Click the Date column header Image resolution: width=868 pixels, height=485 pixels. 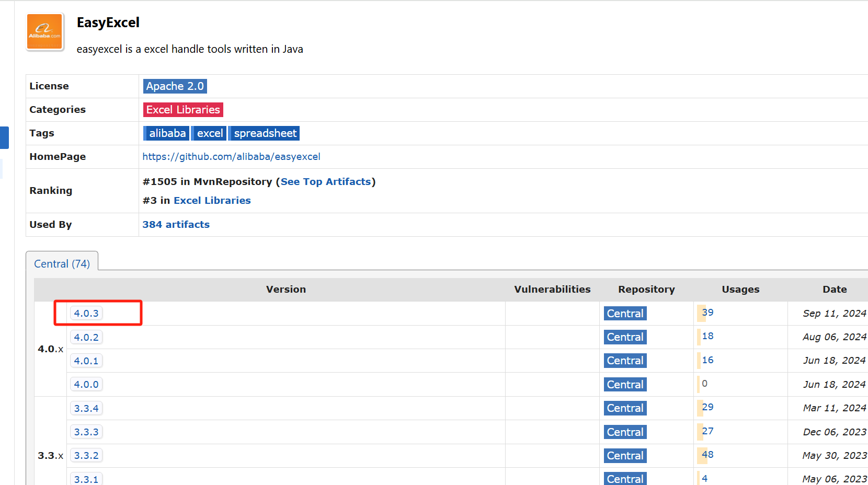point(835,290)
